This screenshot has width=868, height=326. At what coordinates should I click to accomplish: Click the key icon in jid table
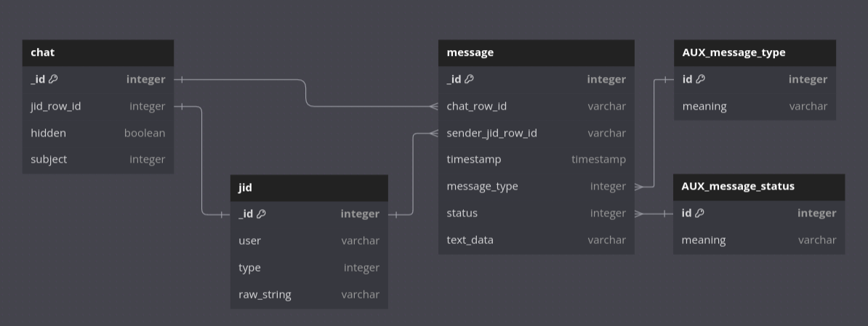coord(261,214)
